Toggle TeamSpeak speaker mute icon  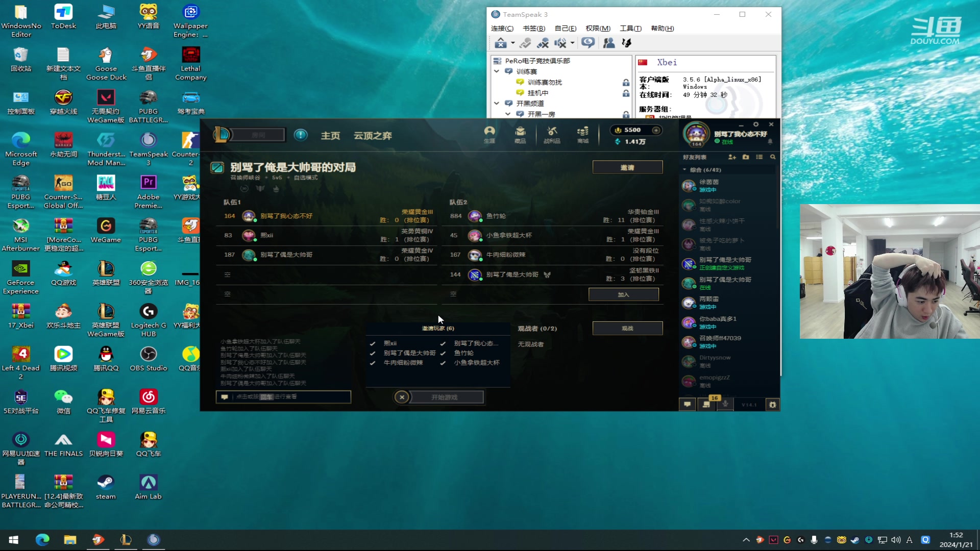point(560,43)
